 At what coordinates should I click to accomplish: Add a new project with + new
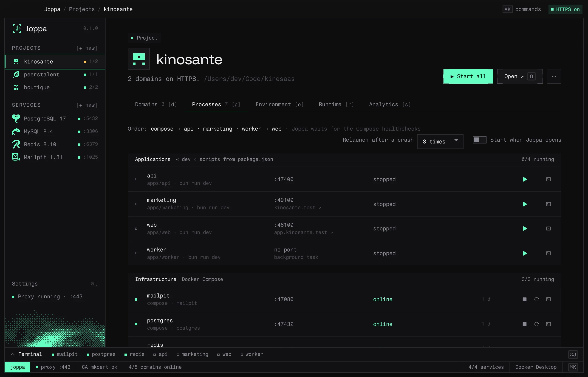(87, 49)
